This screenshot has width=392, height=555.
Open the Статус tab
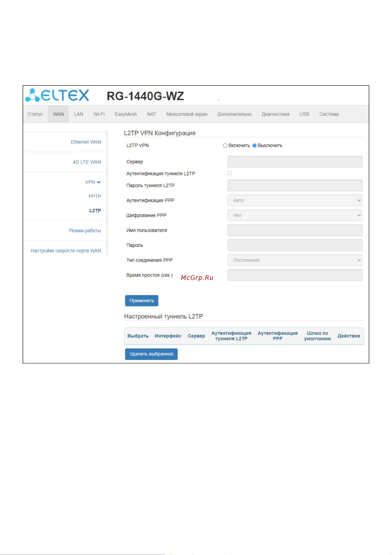point(35,114)
